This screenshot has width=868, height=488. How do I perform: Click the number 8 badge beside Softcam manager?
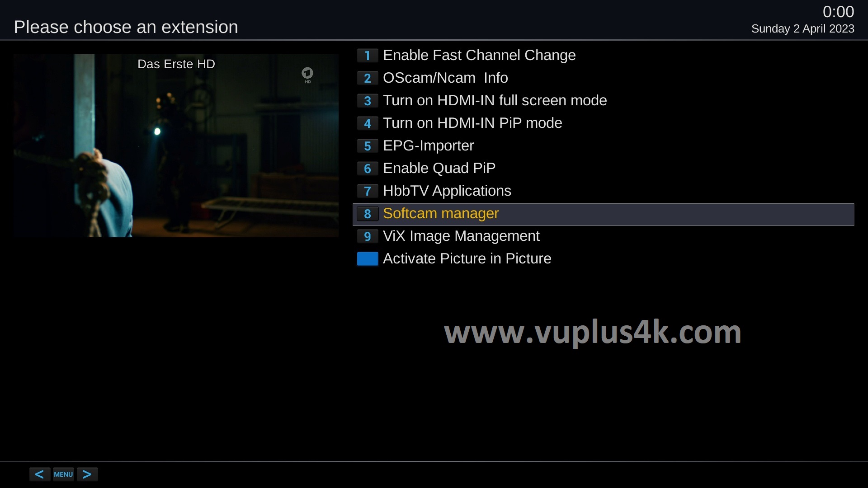click(x=368, y=214)
